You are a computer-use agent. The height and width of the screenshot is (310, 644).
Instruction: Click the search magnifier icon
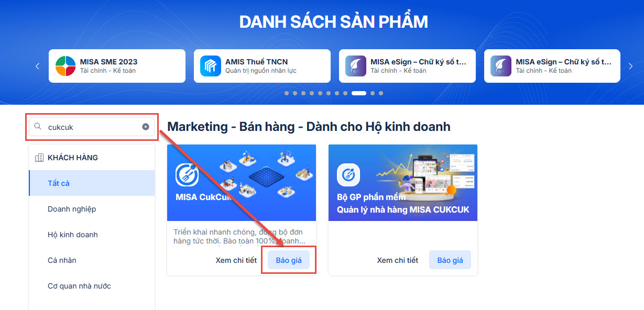[38, 127]
